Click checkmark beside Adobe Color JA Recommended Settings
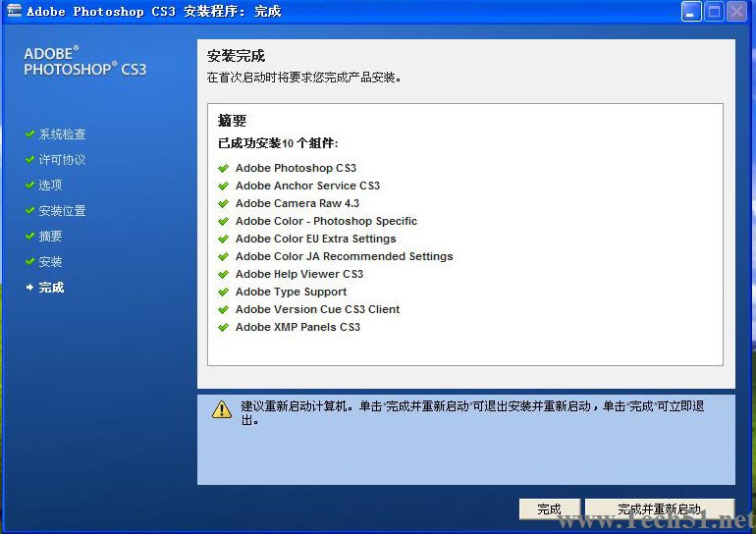Viewport: 756px width, 534px height. pyautogui.click(x=223, y=256)
